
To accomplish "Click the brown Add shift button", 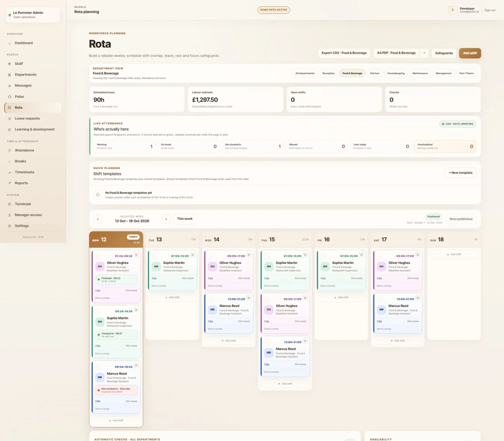I will pos(470,53).
